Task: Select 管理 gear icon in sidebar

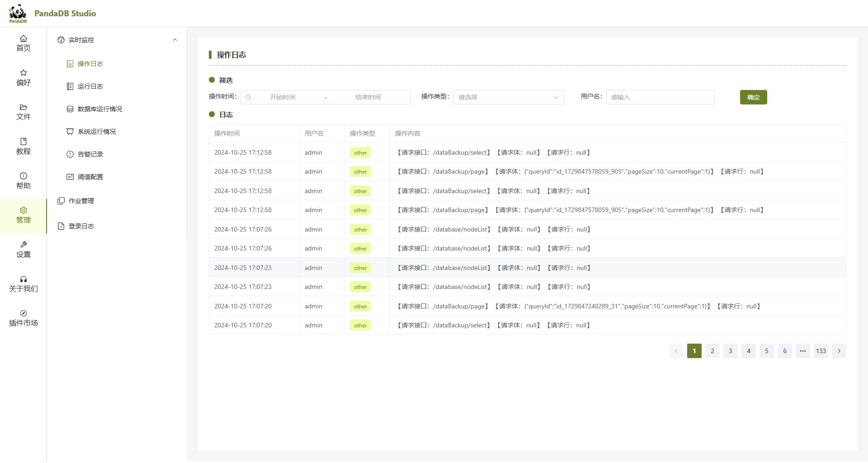Action: (x=24, y=210)
